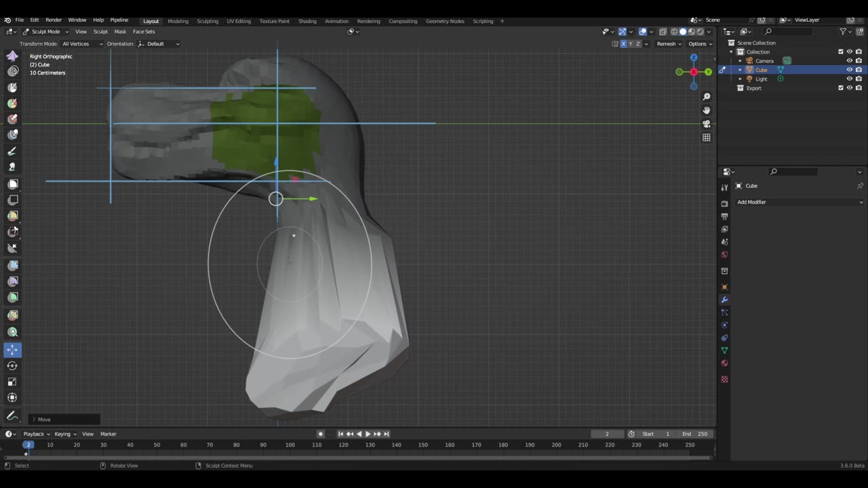Viewport: 868px width, 488px height.
Task: Open the Object properties tab
Action: (724, 287)
